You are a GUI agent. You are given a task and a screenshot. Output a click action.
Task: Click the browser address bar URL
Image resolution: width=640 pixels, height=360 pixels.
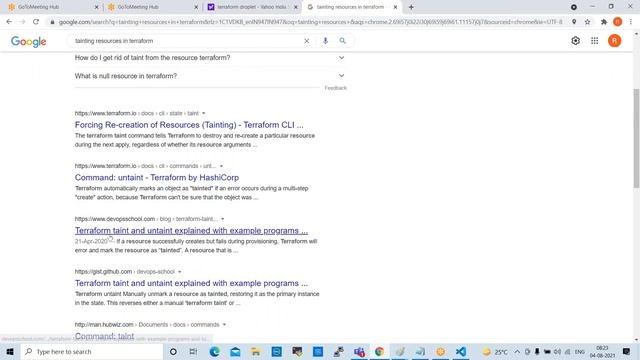click(310, 22)
